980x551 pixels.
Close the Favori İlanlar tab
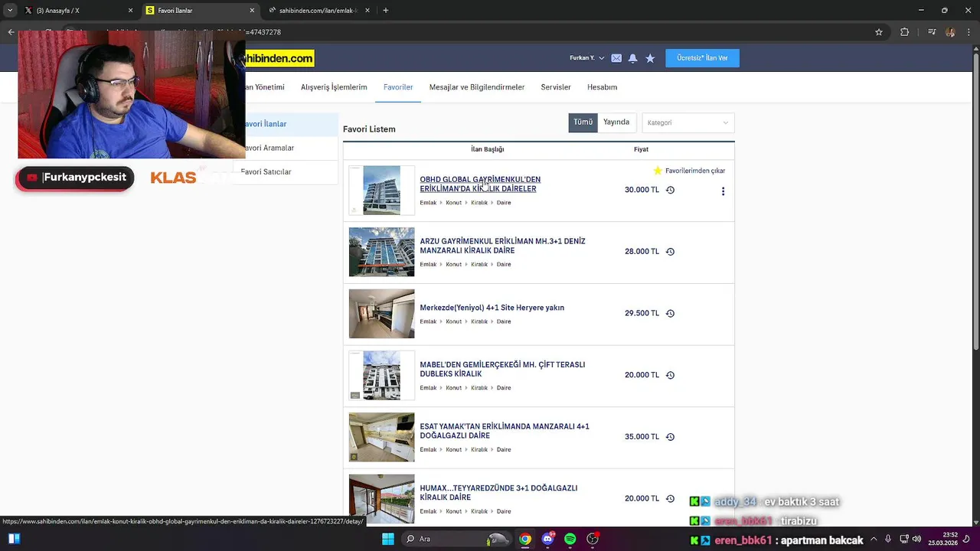coord(252,11)
